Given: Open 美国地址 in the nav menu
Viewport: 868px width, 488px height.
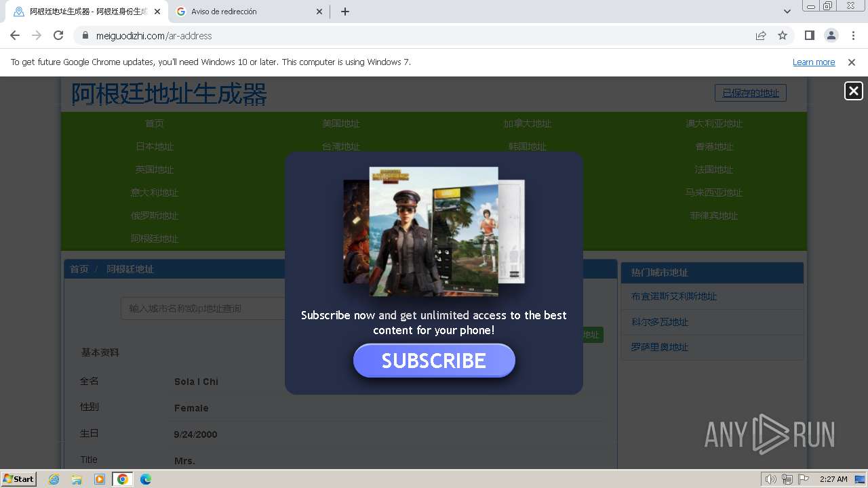Looking at the screenshot, I should click(x=341, y=123).
